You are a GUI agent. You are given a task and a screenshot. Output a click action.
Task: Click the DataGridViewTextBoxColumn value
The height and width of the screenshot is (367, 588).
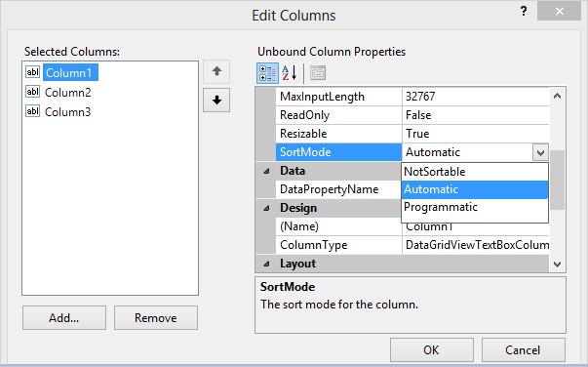[x=476, y=245]
